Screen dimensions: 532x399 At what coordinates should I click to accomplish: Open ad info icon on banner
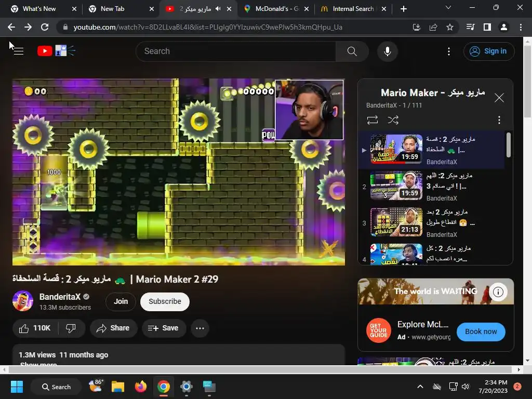tap(498, 292)
